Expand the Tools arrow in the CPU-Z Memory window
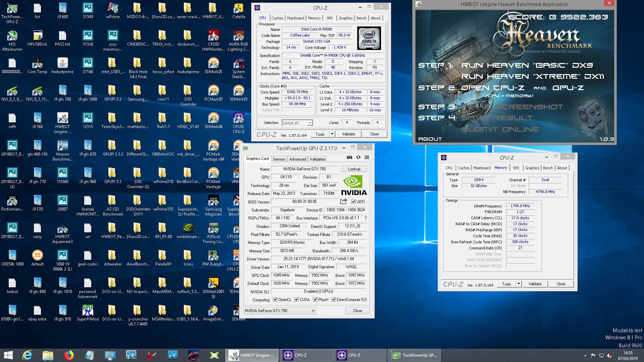 [x=519, y=284]
